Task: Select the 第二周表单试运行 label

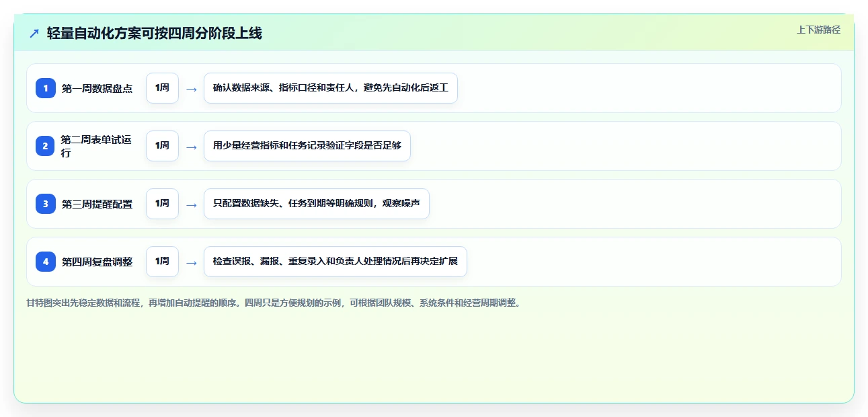Action: 97,146
